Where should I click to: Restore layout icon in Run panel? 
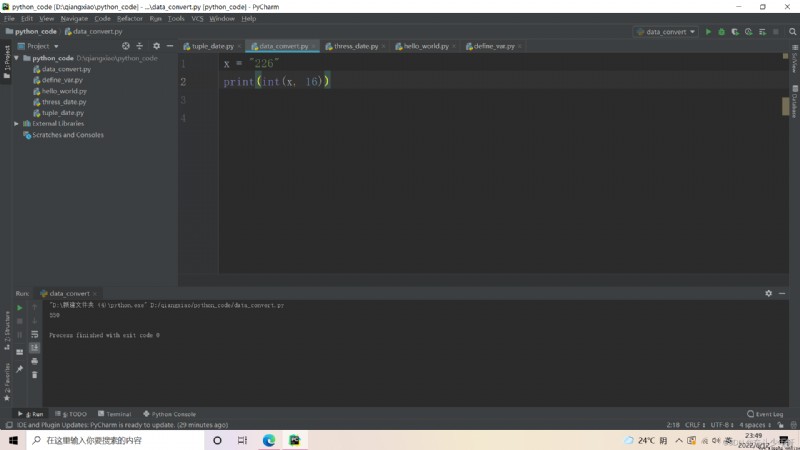point(19,352)
